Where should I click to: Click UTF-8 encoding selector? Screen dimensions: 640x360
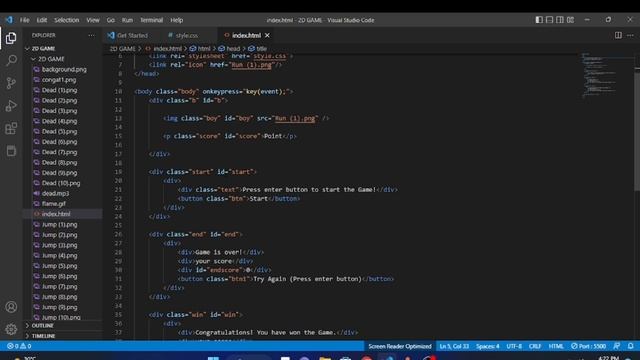coord(514,346)
